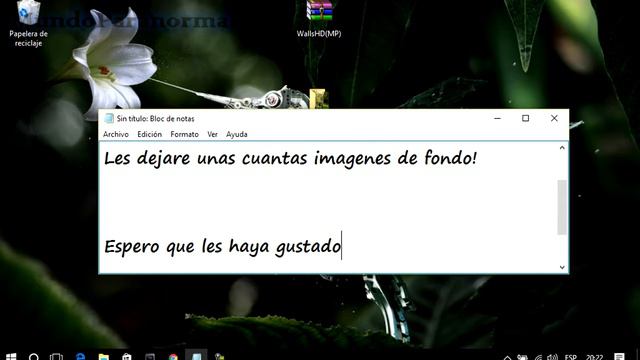The image size is (640, 360).
Task: Click the scrollbar up arrow in Notepad
Action: click(x=562, y=148)
